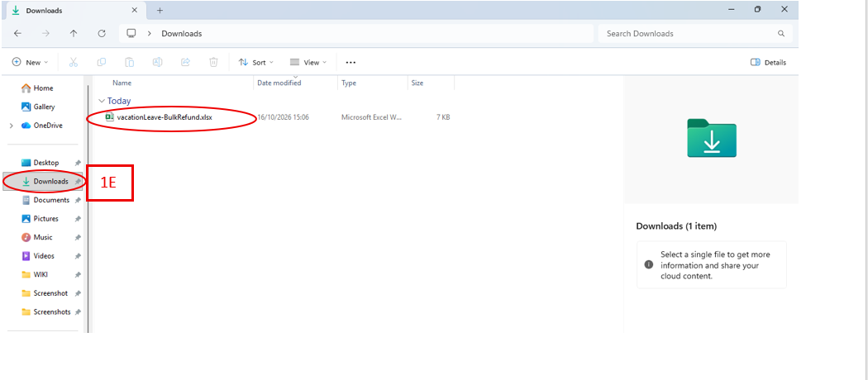Open Home in navigation pane
Image resolution: width=868 pixels, height=380 pixels.
point(43,88)
